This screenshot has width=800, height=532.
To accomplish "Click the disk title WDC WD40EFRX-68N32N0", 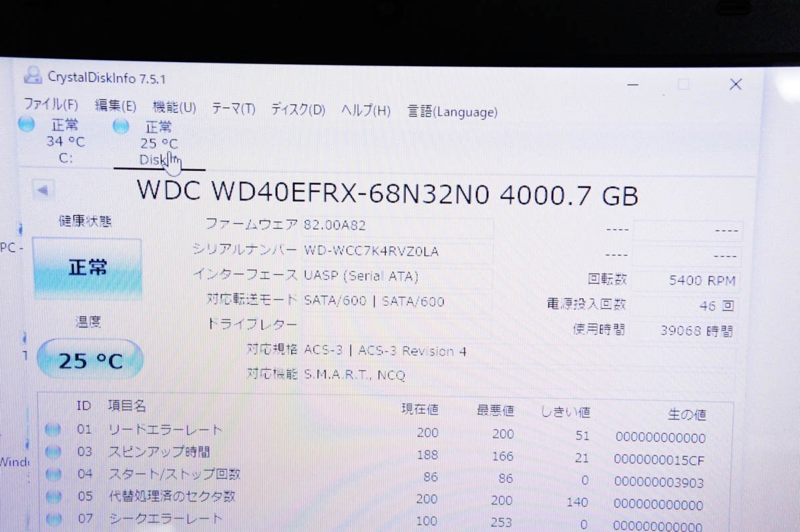I will (313, 192).
